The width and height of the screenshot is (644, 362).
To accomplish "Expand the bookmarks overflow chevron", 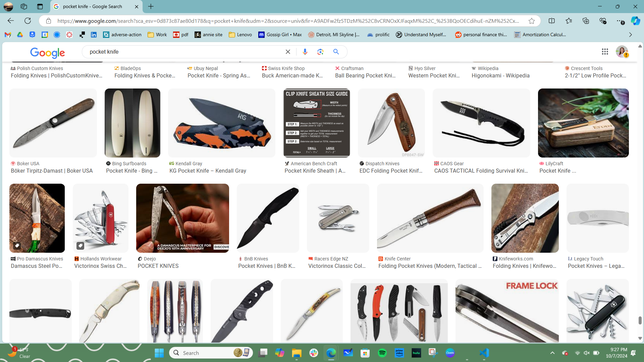I will (x=630, y=35).
